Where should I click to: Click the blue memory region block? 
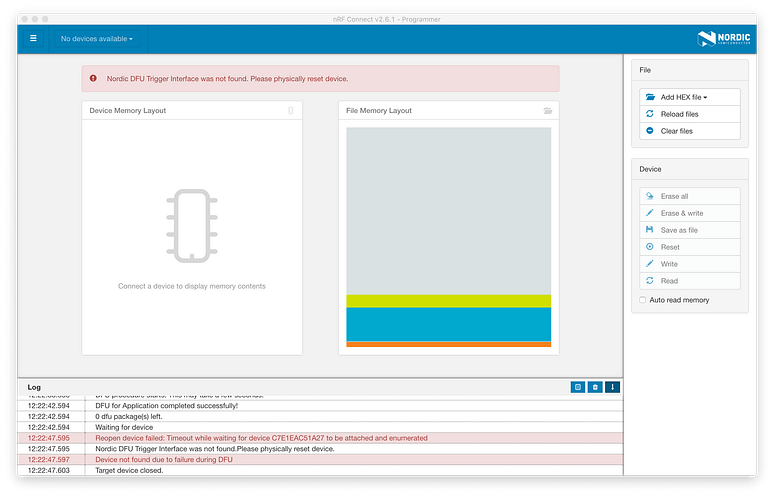[x=448, y=324]
